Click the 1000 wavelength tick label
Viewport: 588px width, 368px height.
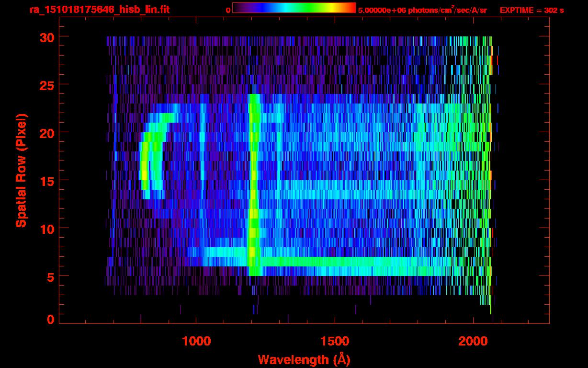click(196, 341)
